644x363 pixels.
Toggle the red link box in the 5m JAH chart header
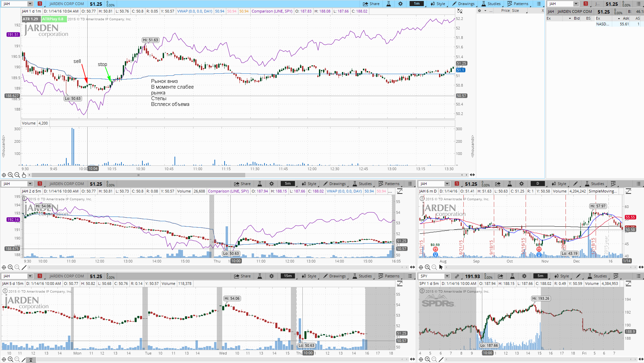click(40, 184)
